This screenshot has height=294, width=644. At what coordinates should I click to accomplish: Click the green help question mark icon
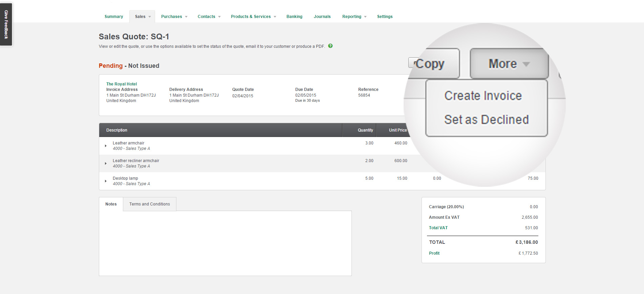(x=330, y=46)
